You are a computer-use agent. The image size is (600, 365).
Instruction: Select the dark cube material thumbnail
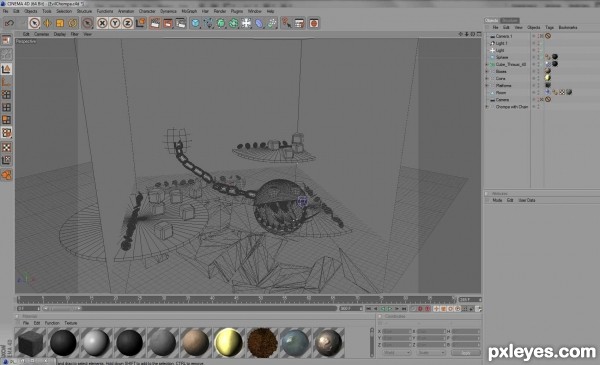[30, 342]
